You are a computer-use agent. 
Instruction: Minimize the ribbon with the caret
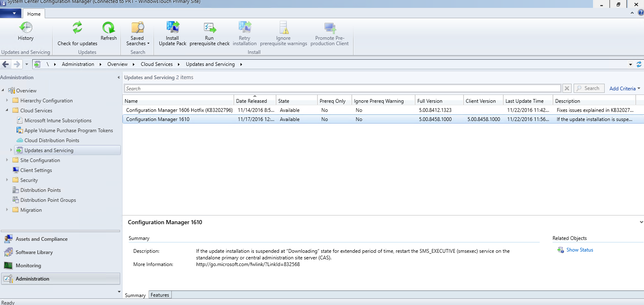(x=632, y=13)
